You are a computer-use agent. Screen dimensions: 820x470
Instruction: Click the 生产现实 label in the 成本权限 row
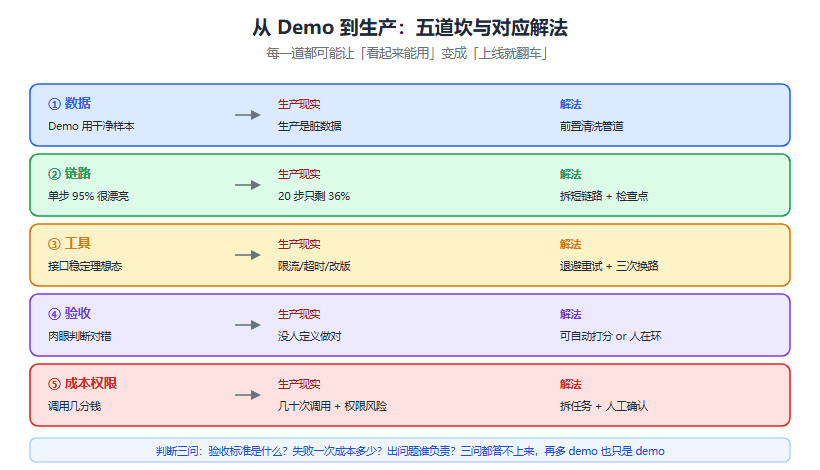point(299,384)
